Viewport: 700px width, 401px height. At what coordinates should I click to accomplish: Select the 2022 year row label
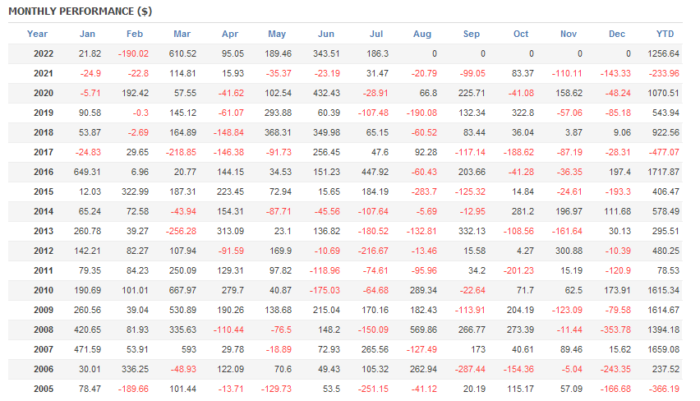(43, 54)
